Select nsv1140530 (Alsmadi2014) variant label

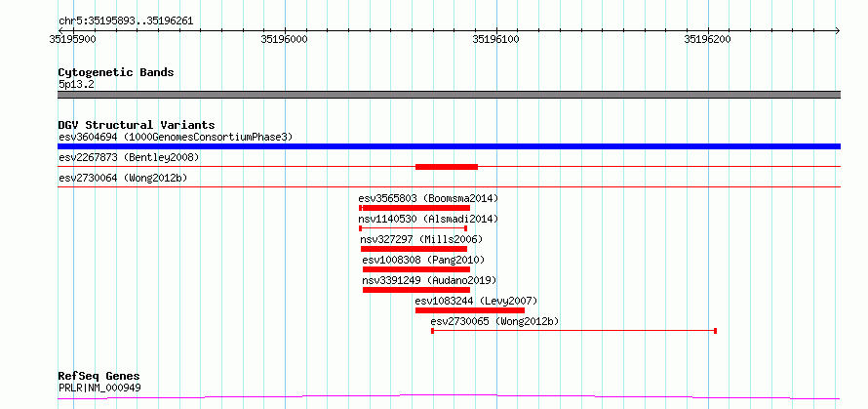[x=428, y=219]
